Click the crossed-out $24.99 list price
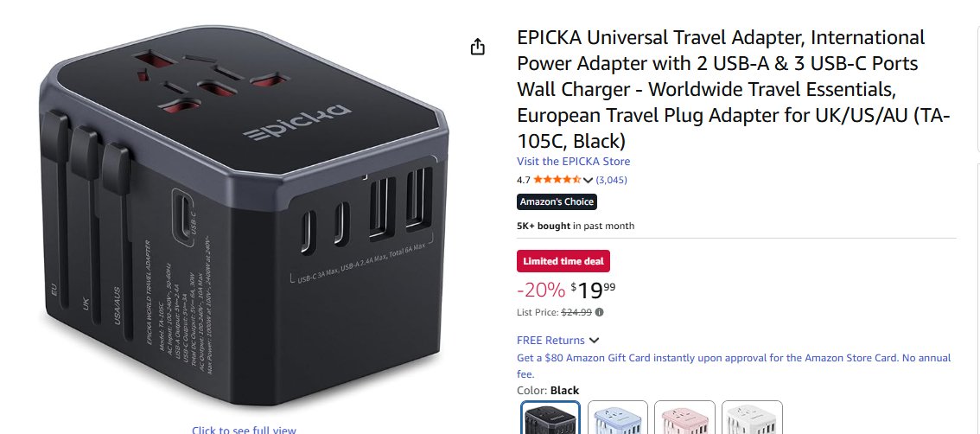 [576, 312]
